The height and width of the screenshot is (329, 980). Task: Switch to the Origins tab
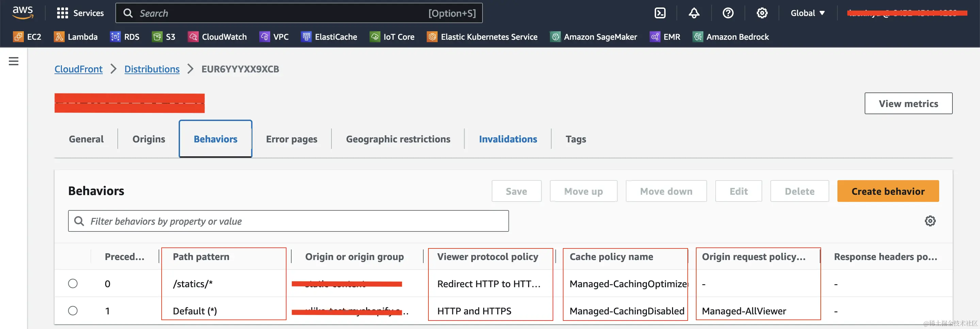(x=148, y=139)
